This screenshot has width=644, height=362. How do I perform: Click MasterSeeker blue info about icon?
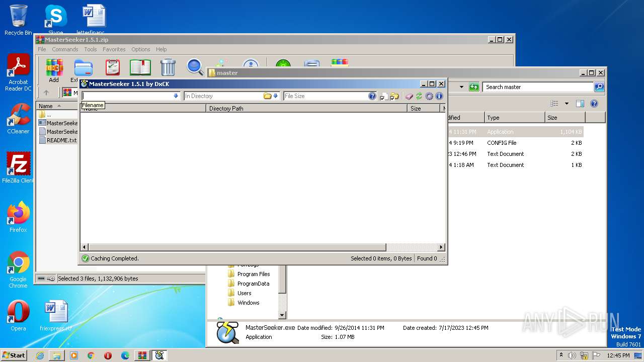tap(439, 96)
